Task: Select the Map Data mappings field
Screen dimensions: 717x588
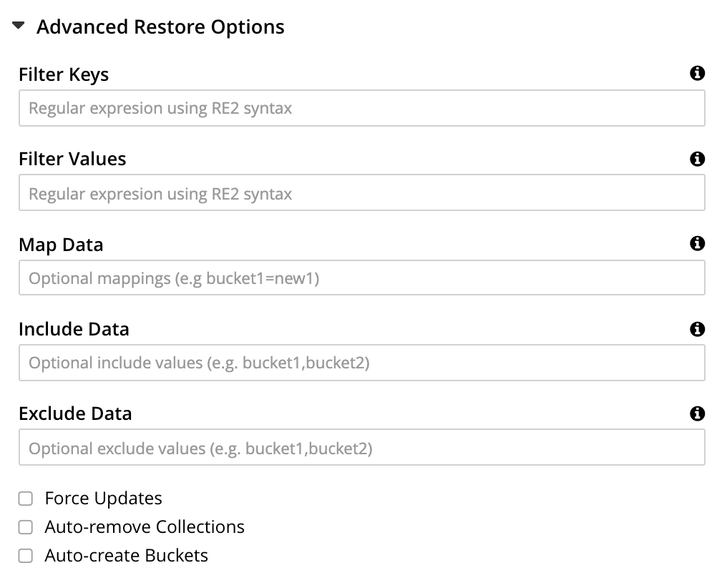Action: tap(361, 278)
